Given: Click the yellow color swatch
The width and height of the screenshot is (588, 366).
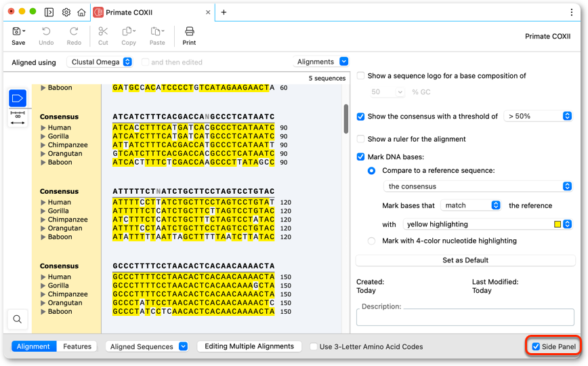Looking at the screenshot, I should 558,224.
